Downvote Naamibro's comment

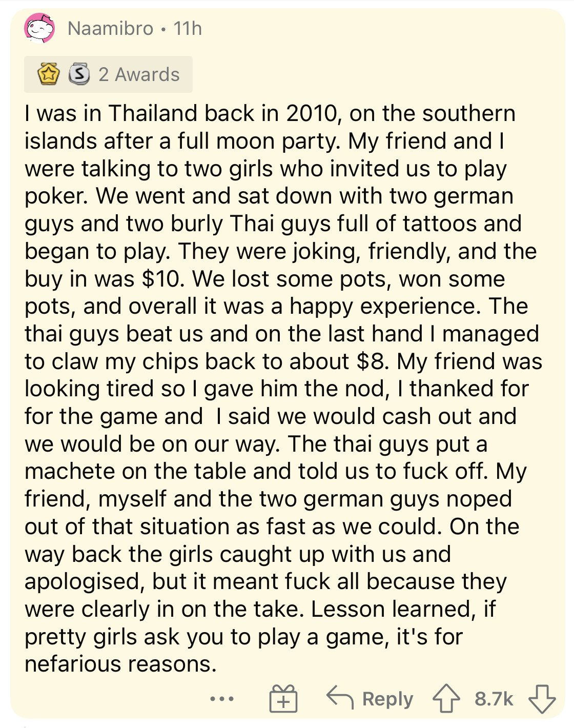click(x=542, y=699)
